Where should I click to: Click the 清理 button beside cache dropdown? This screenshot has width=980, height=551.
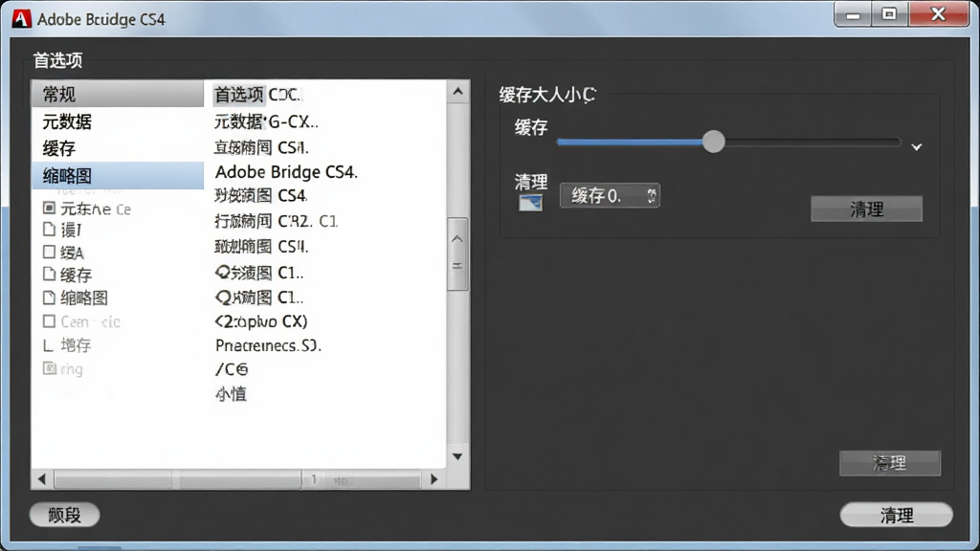(x=866, y=209)
